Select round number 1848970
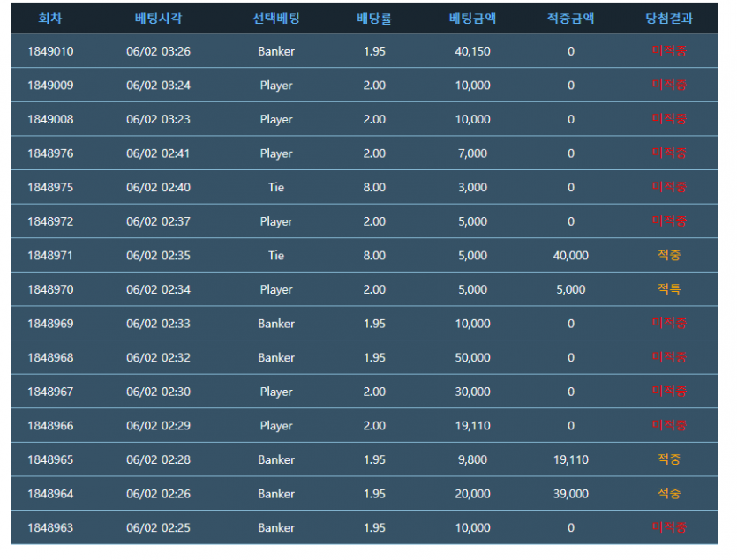 pyautogui.click(x=50, y=289)
